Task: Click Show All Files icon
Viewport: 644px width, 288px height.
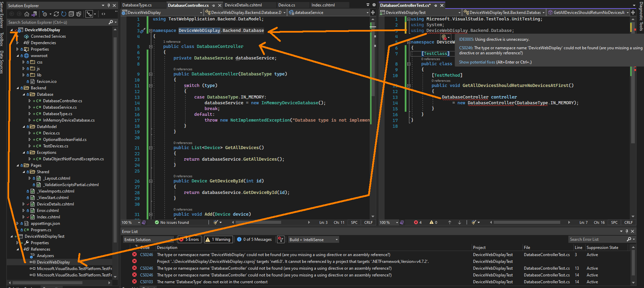Action: (79, 14)
